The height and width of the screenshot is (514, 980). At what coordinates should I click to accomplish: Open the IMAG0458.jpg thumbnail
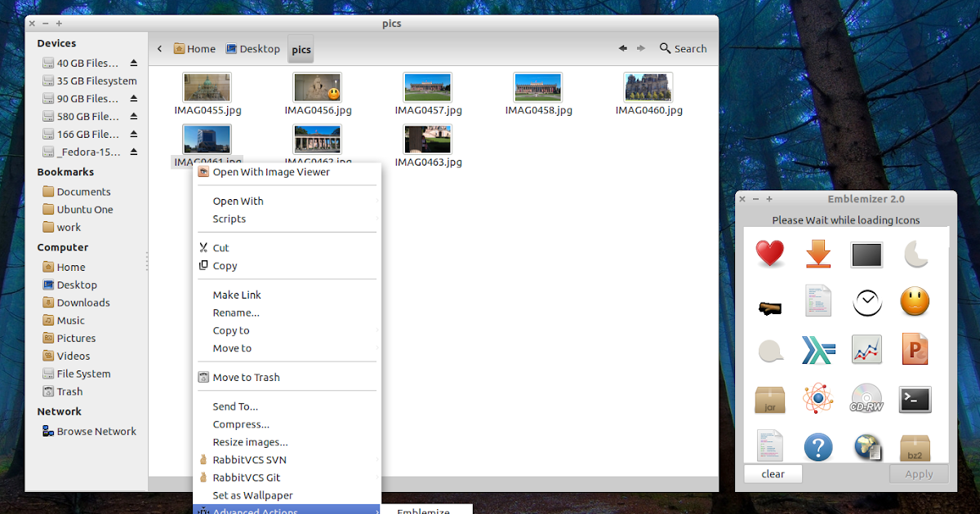pos(537,86)
